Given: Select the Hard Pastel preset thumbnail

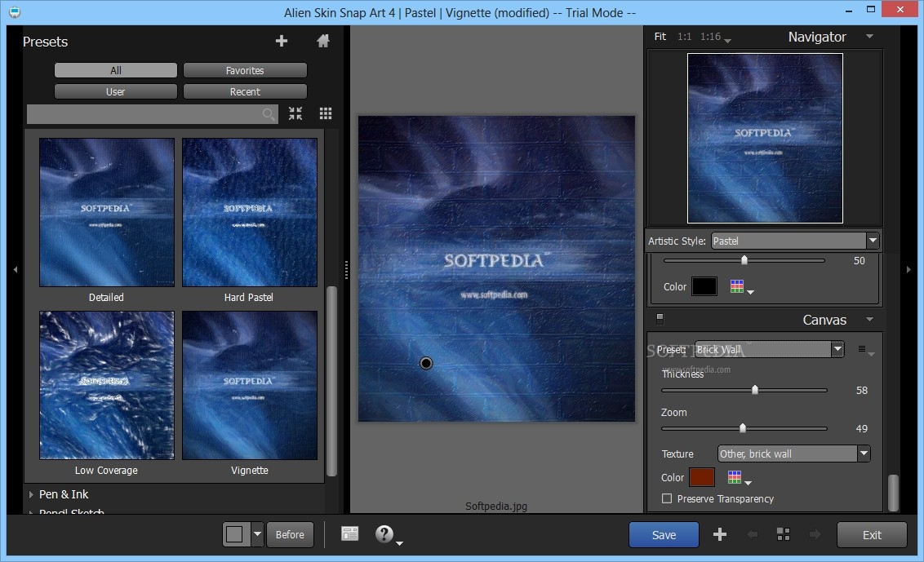Looking at the screenshot, I should tap(250, 213).
